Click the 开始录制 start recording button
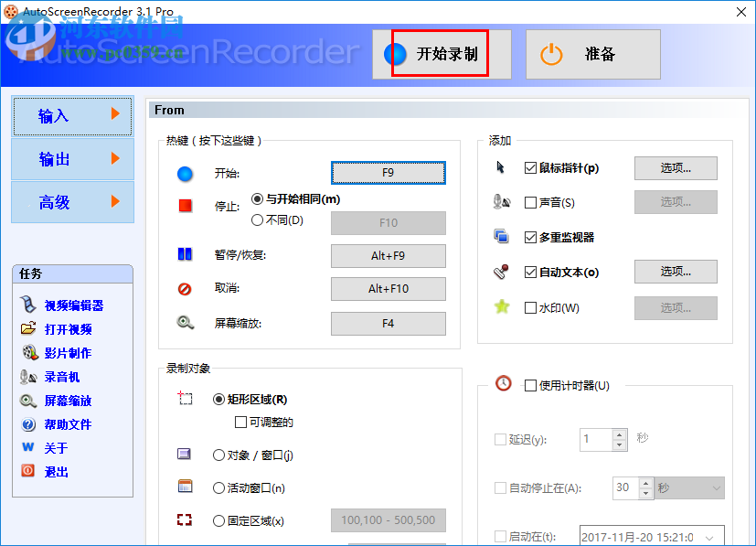The image size is (756, 546). coord(442,54)
